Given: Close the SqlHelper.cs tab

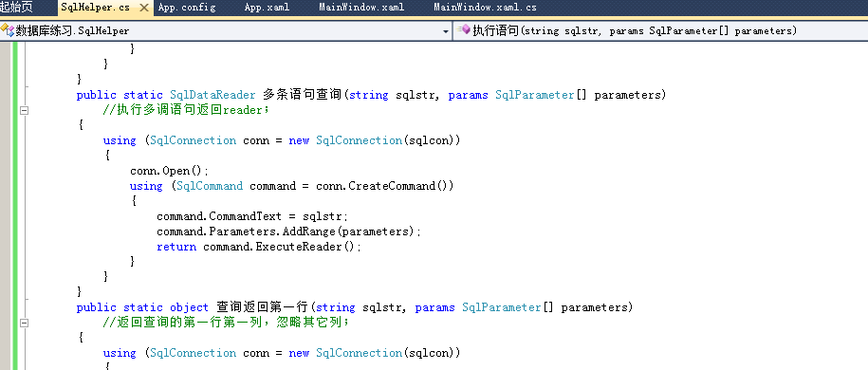Looking at the screenshot, I should (x=143, y=8).
